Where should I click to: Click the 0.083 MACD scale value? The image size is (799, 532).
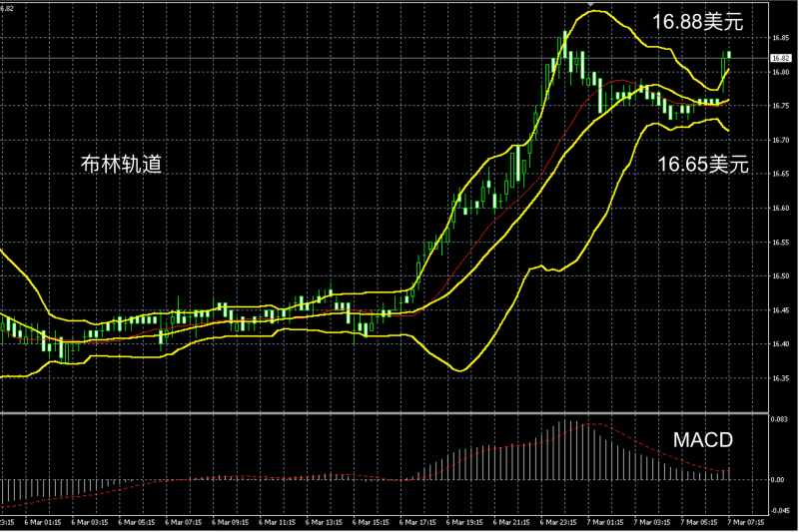(x=778, y=419)
